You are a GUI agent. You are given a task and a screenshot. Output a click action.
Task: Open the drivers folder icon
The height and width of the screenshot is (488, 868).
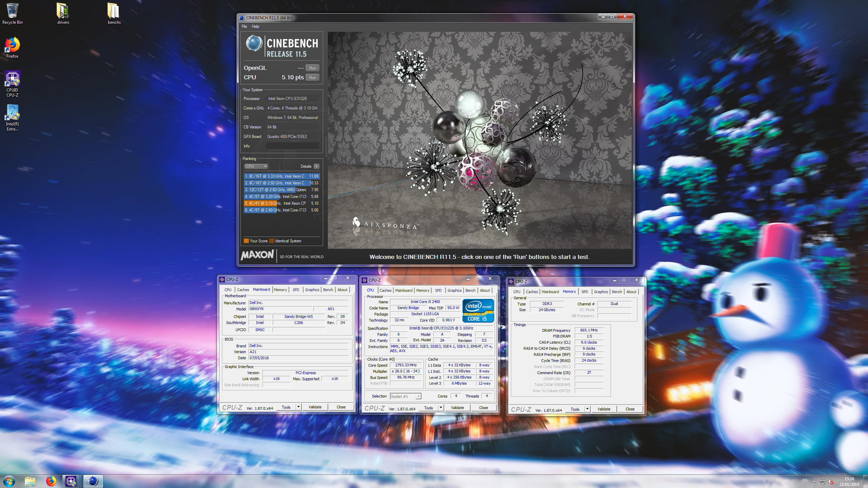[x=63, y=14]
